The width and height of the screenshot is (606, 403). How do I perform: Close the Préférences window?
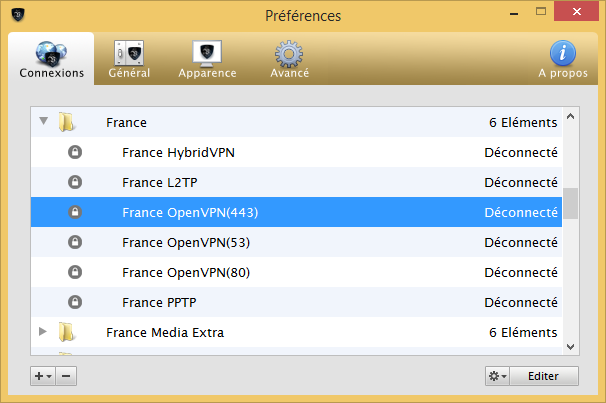pos(576,11)
